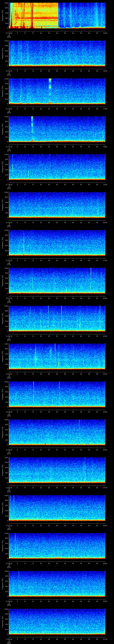Click the "12:22:00" start time label
114x644 pixels.
pos(9,336)
